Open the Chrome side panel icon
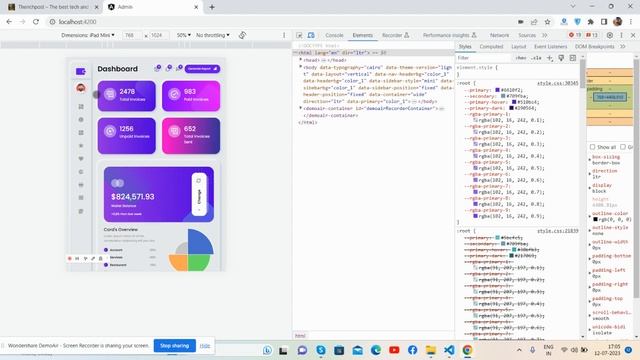The width and height of the screenshot is (640, 360). [x=604, y=22]
